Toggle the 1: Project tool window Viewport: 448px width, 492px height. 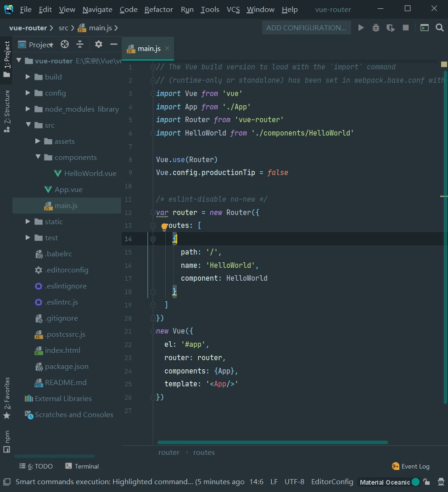click(6, 60)
